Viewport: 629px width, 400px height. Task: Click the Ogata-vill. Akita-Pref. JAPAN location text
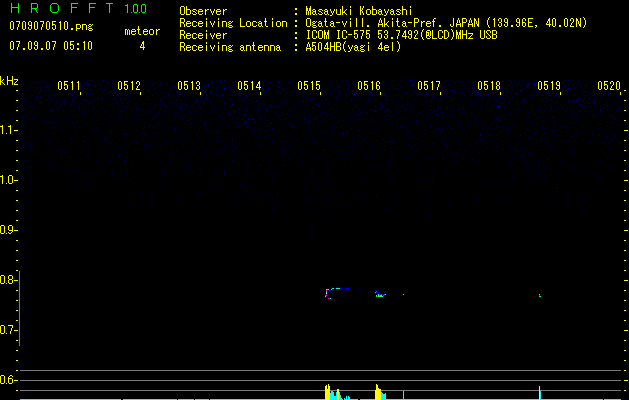[392, 23]
